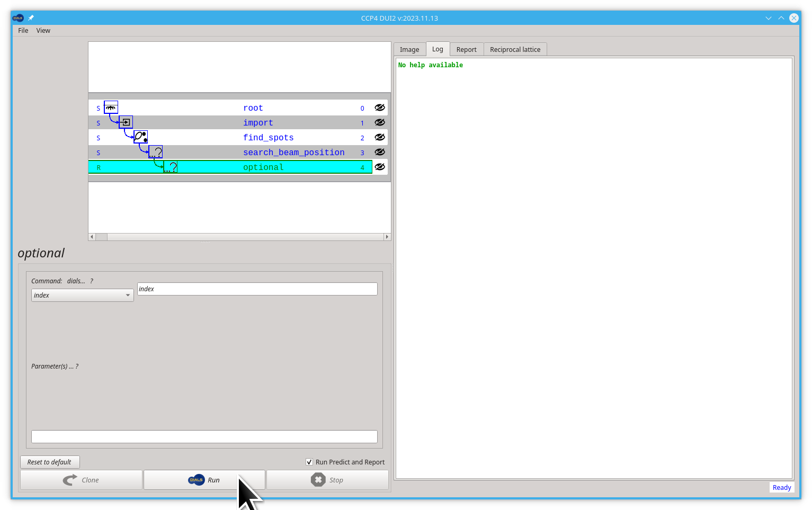The width and height of the screenshot is (812, 510).
Task: Click the R status letter on the optional row
Action: [99, 167]
